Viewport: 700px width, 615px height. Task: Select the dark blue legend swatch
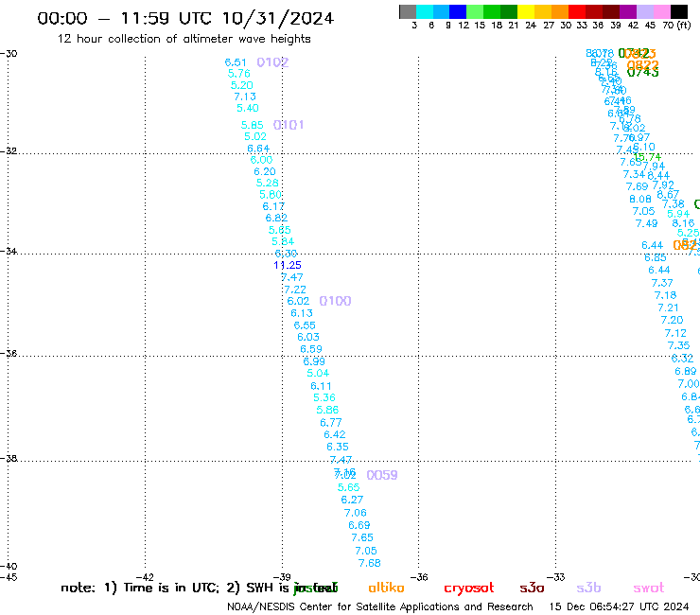click(x=458, y=11)
